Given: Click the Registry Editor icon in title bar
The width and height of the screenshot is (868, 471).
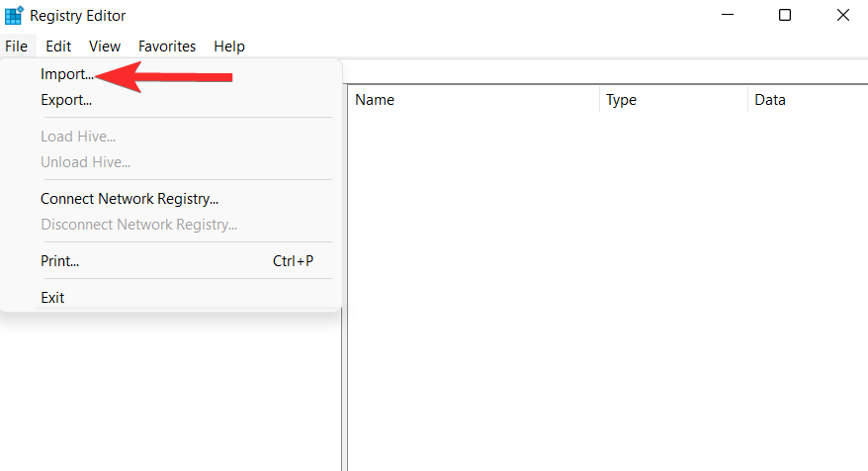Looking at the screenshot, I should [14, 16].
